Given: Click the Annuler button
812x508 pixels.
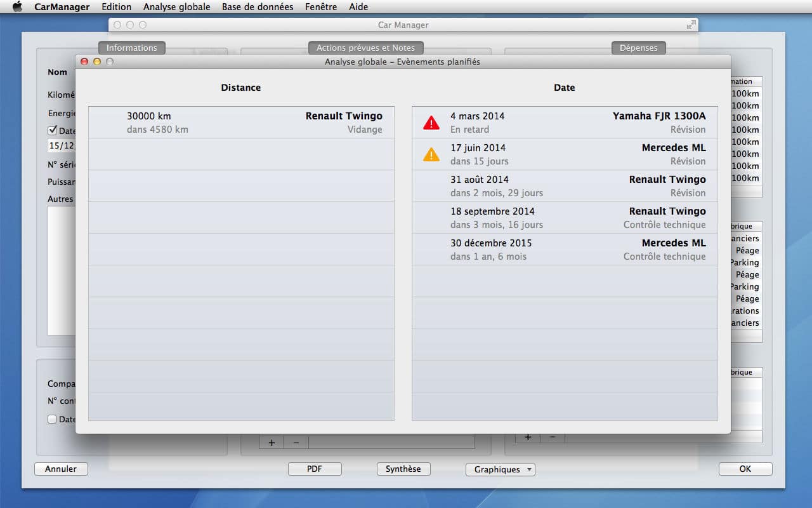Looking at the screenshot, I should click(x=61, y=469).
